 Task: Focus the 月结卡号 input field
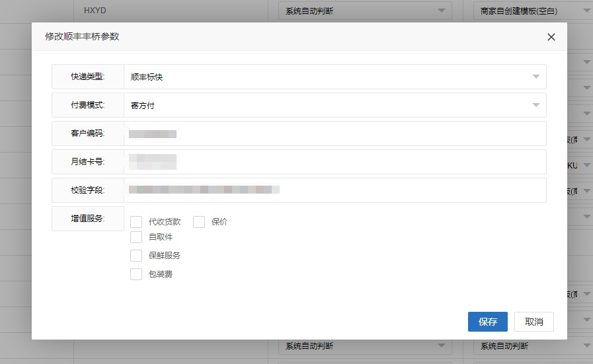point(335,162)
